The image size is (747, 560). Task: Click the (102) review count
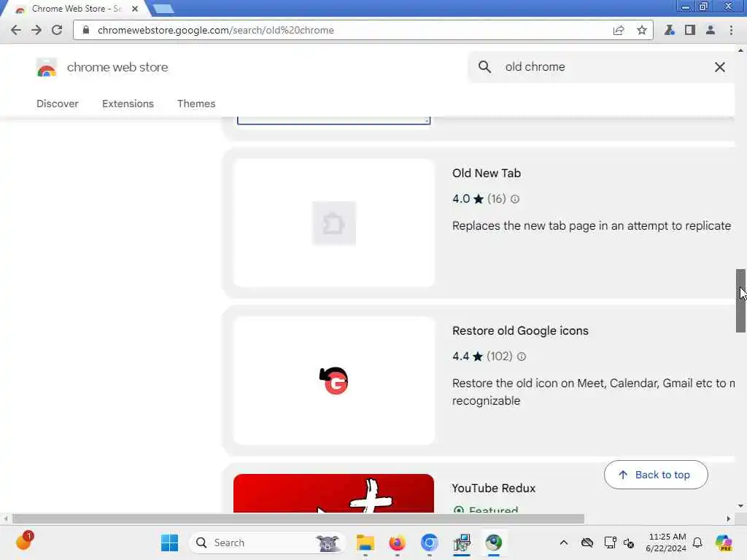click(499, 356)
